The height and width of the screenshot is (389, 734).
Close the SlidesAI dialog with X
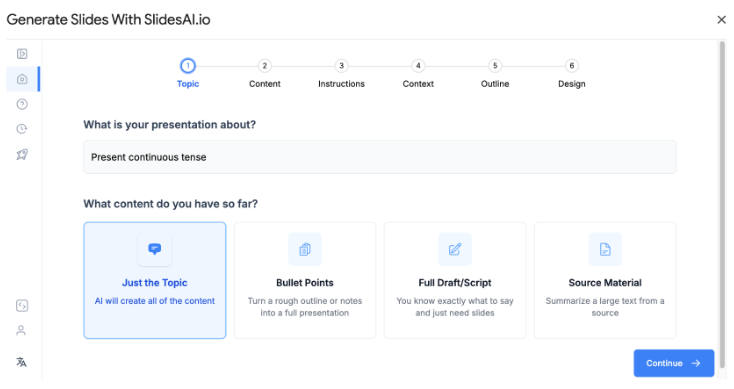click(x=721, y=20)
